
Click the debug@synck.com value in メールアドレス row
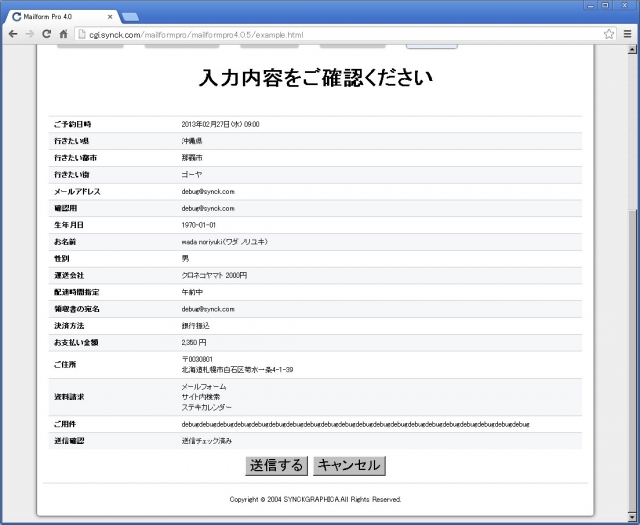208,191
